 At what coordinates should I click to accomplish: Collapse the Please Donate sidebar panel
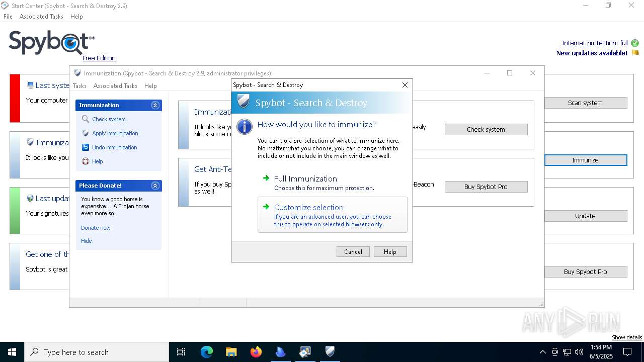click(155, 186)
